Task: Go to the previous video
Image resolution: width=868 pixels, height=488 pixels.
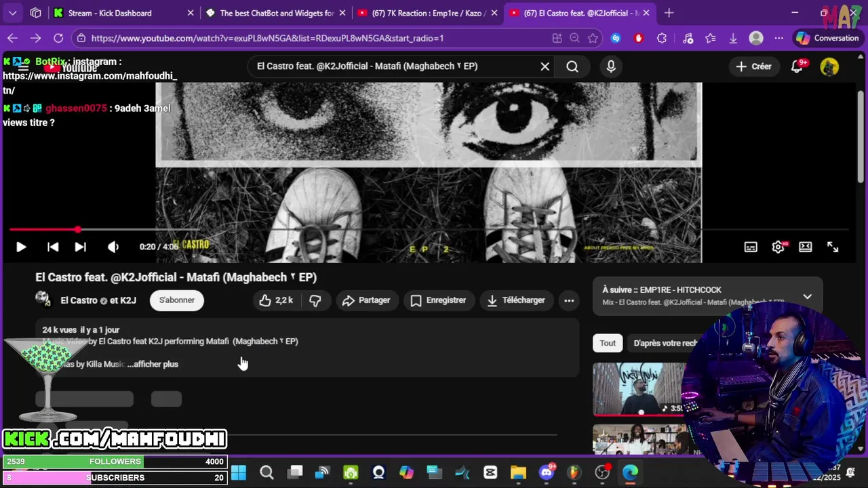Action: 53,247
